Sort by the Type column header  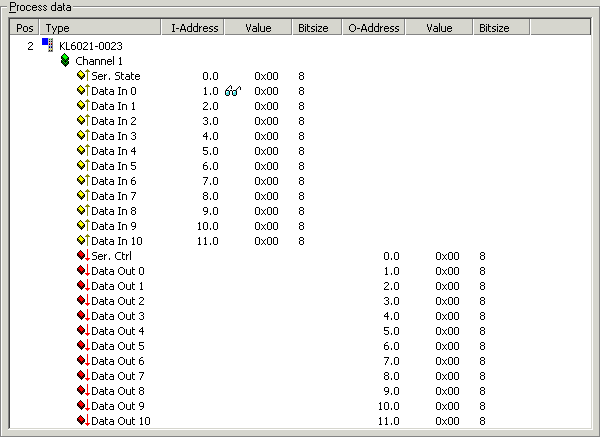pyautogui.click(x=100, y=28)
